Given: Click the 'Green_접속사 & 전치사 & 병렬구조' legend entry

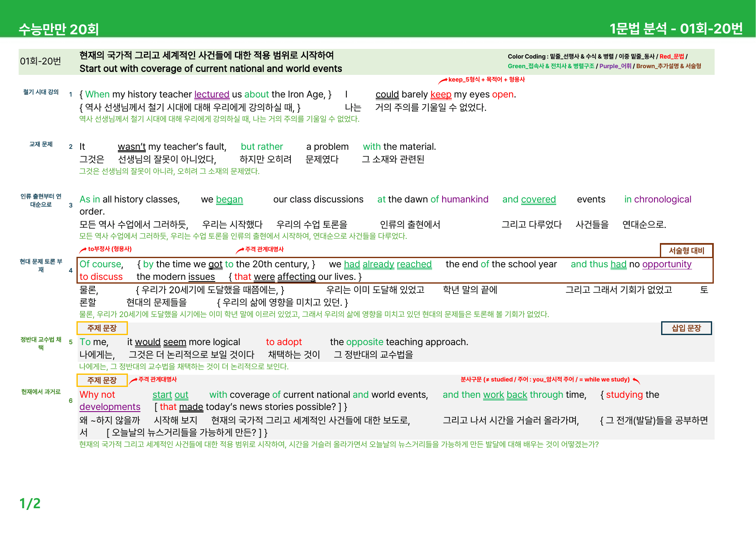Looking at the screenshot, I should click(x=551, y=66).
